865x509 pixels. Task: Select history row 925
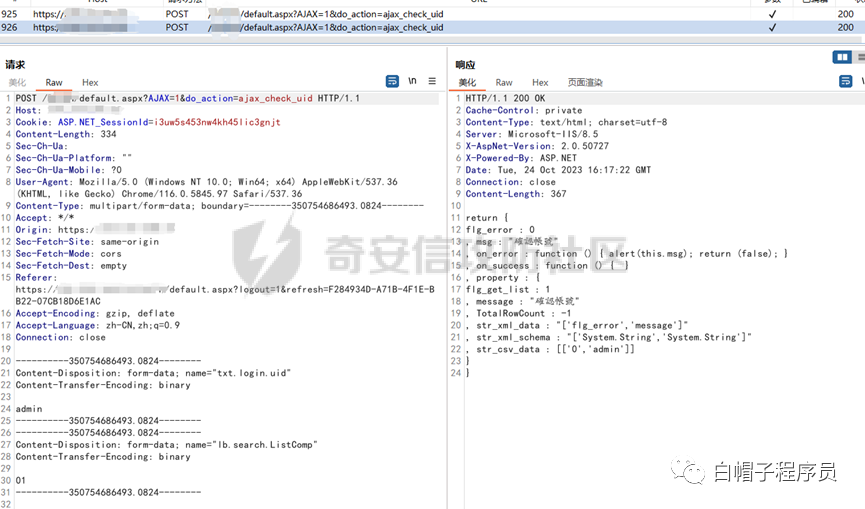(432, 14)
